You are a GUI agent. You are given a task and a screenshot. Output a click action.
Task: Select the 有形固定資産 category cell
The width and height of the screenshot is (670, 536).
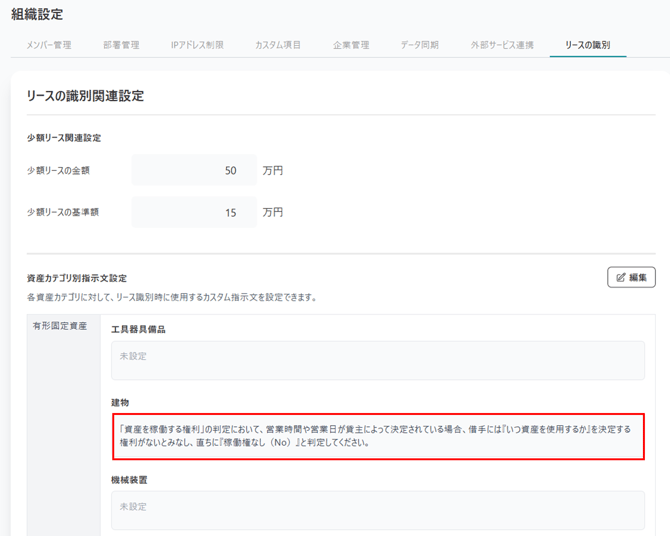(x=62, y=327)
